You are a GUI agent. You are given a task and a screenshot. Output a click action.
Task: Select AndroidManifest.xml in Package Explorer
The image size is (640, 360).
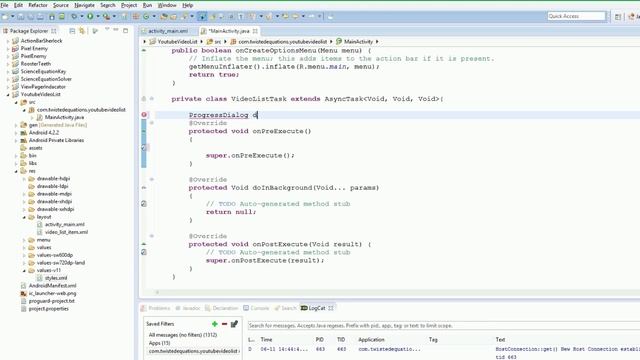coord(52,286)
